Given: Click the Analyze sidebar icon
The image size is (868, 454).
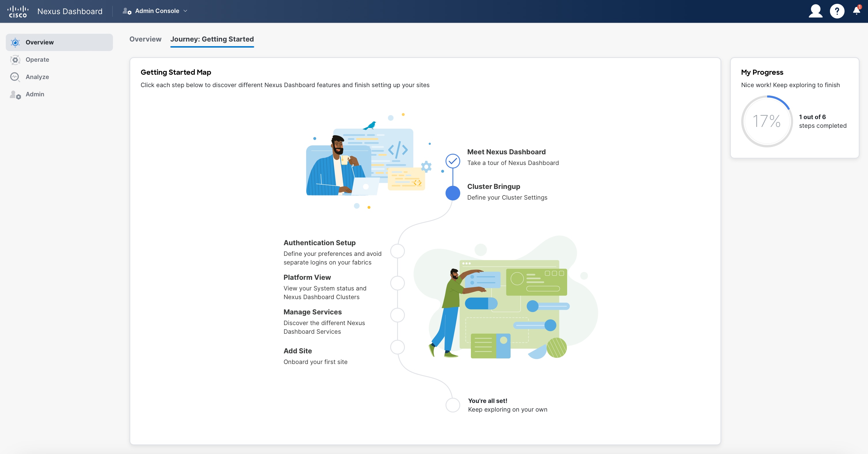Looking at the screenshot, I should [15, 77].
